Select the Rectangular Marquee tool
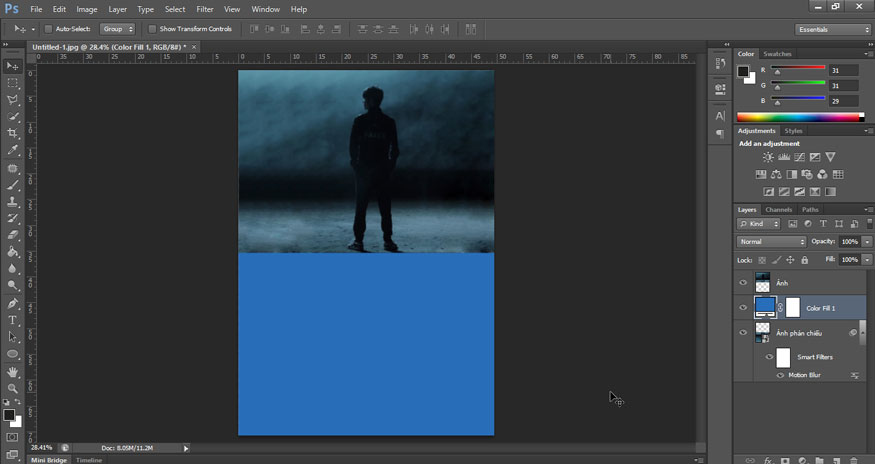The height and width of the screenshot is (464, 875). tap(12, 83)
